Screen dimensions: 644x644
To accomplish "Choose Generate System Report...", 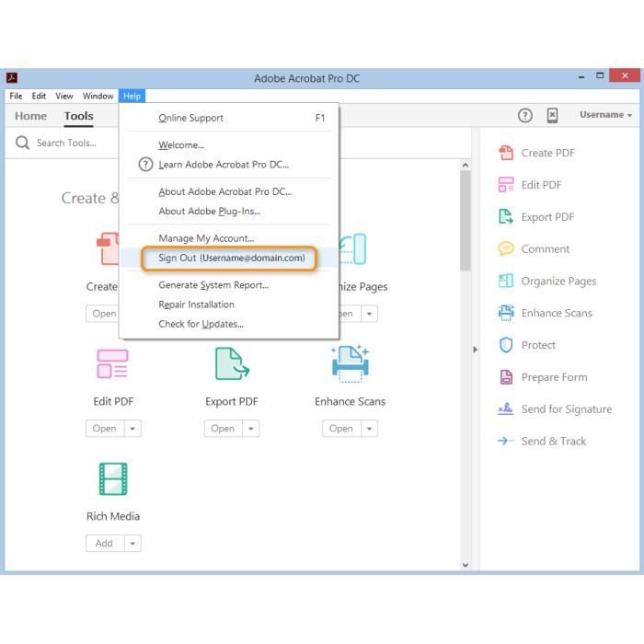I will point(229,285).
